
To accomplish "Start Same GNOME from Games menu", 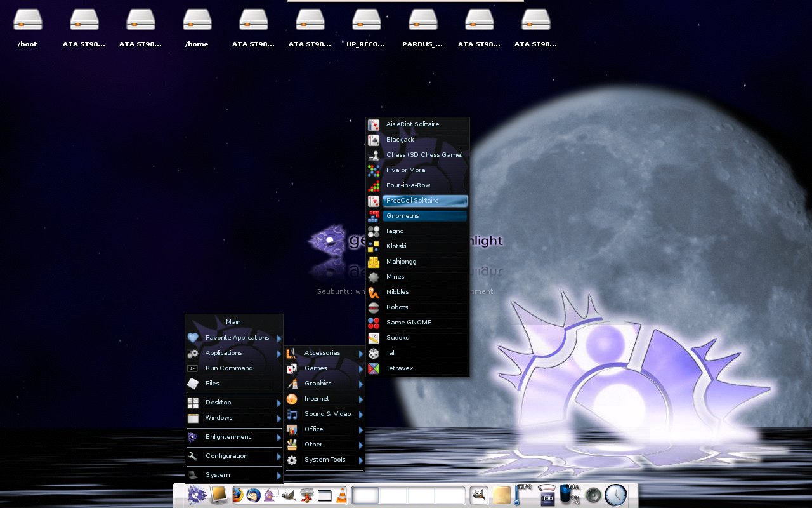I will pos(418,323).
